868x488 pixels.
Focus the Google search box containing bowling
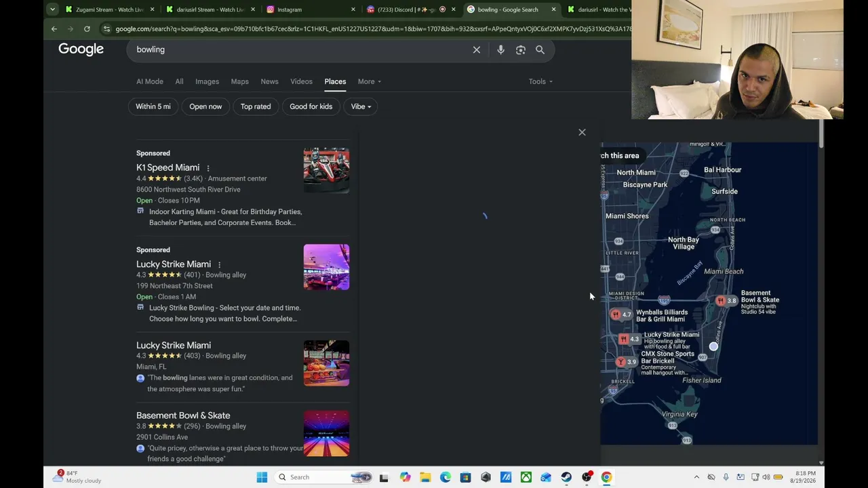click(x=298, y=49)
